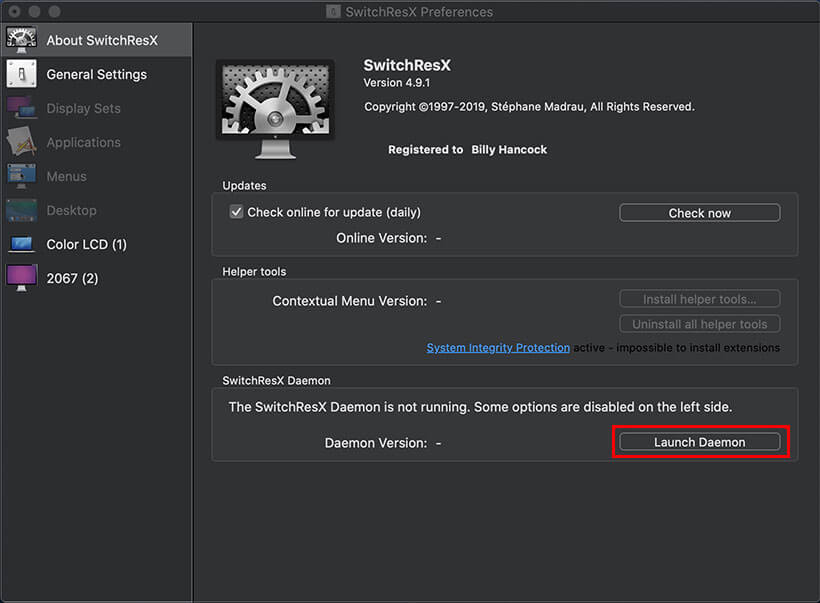The width and height of the screenshot is (820, 603).
Task: Click the title bar proxy icon
Action: point(334,12)
